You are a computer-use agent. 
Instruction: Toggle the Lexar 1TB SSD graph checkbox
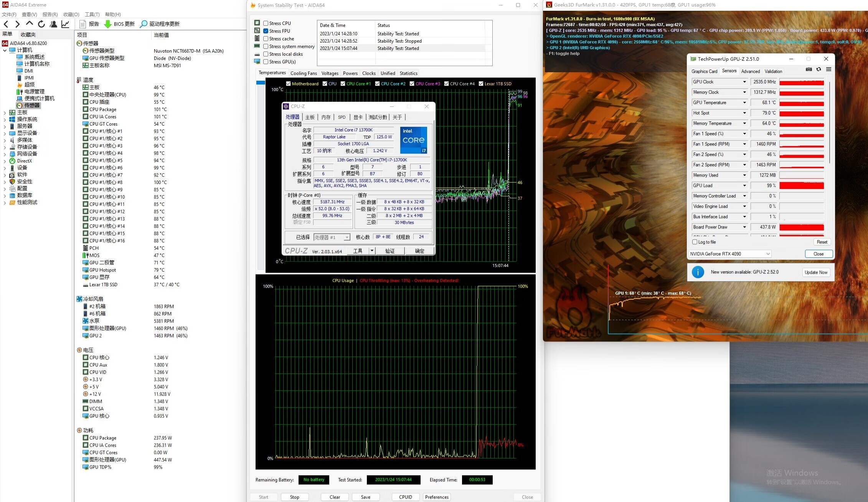point(481,83)
